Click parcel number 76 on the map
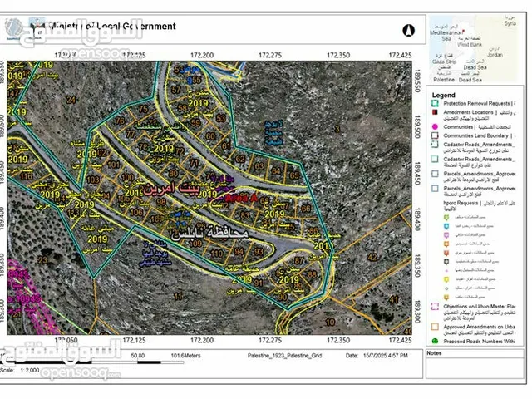Screen dimensions: 532x399 120,121
